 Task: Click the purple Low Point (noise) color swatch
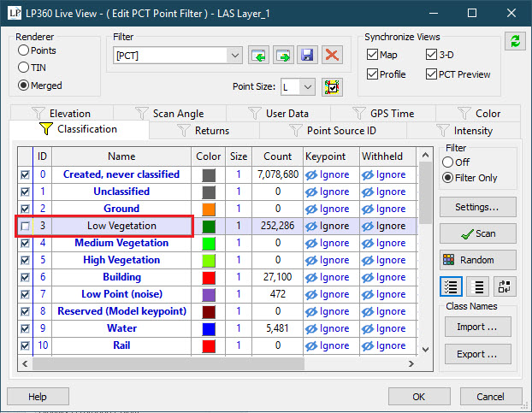209,295
